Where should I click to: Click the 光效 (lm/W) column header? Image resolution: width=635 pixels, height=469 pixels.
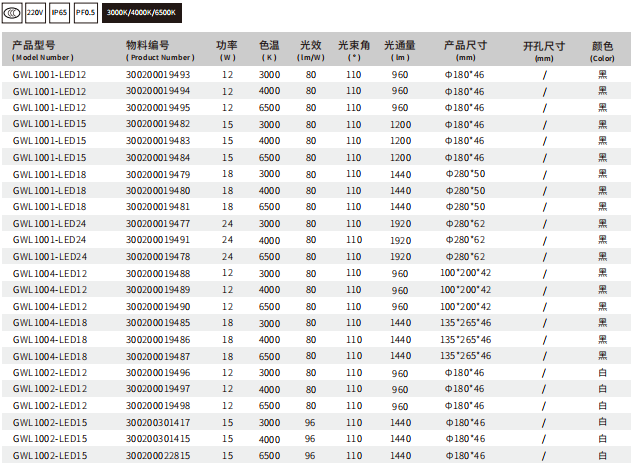pyautogui.click(x=311, y=50)
